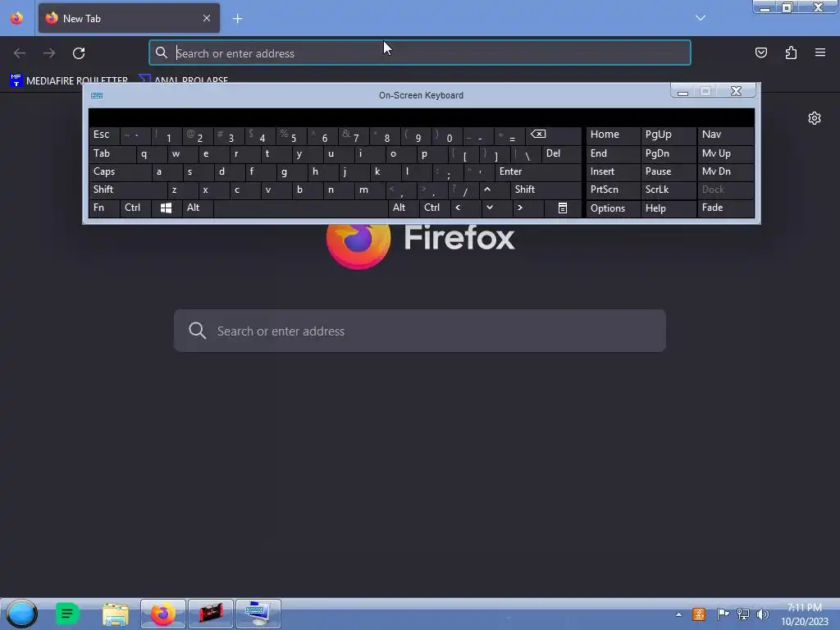The image size is (840, 630).
Task: Click the On-Screen Keyboard title bar icon
Action: click(97, 95)
